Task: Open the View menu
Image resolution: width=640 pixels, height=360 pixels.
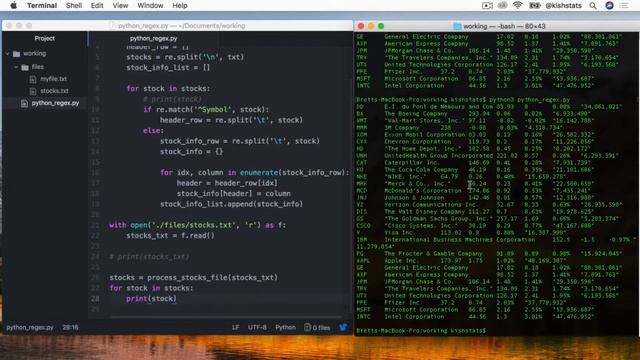Action: pyautogui.click(x=120, y=5)
